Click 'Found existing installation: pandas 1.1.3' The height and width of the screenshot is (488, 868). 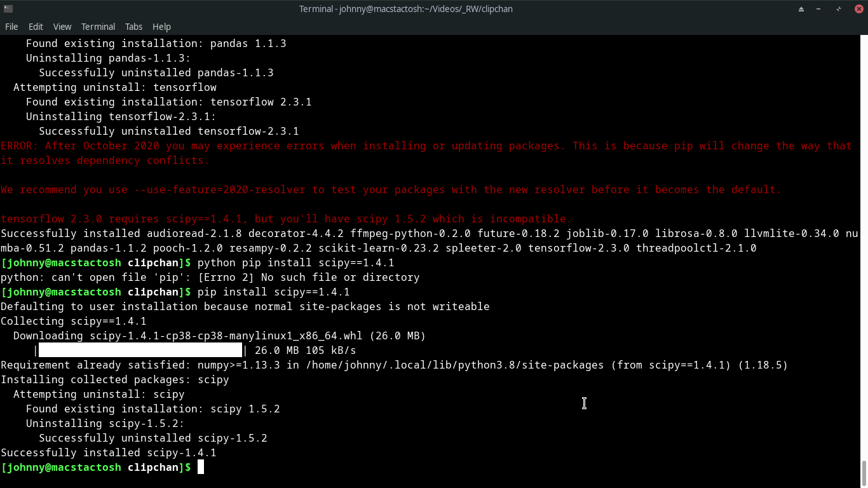(156, 43)
